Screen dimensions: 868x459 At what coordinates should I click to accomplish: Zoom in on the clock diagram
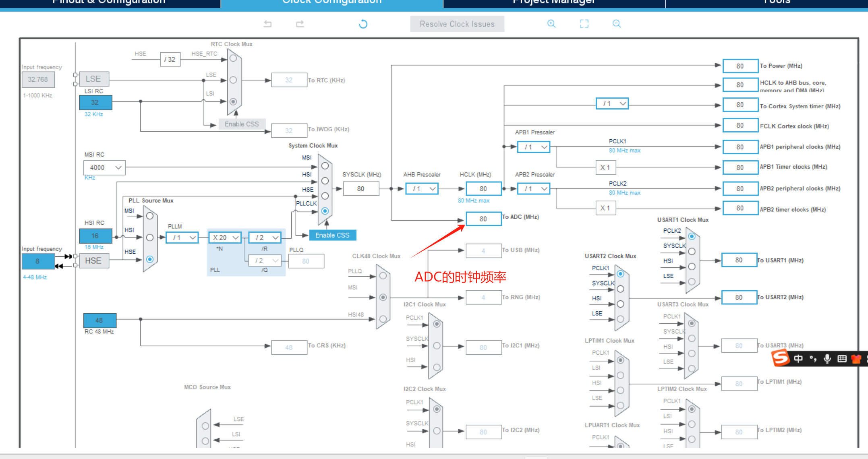(551, 23)
